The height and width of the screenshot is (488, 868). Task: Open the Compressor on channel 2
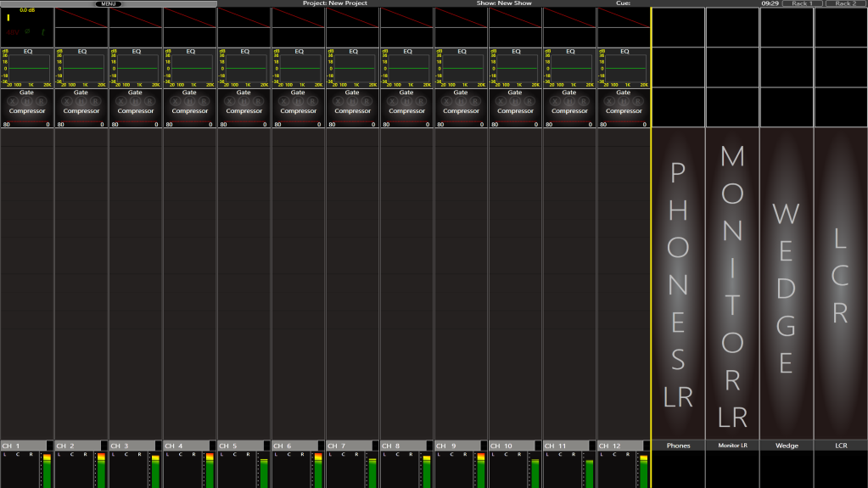(x=81, y=111)
